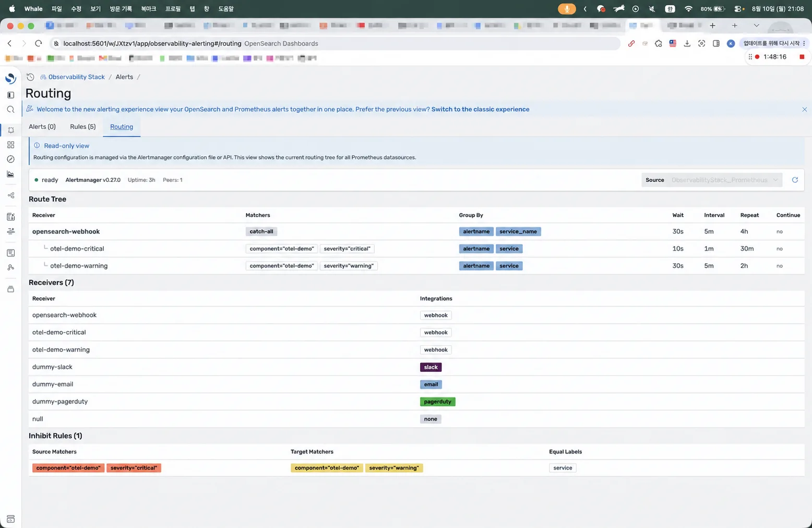
Task: Expand the browser tab list chevron
Action: click(756, 25)
